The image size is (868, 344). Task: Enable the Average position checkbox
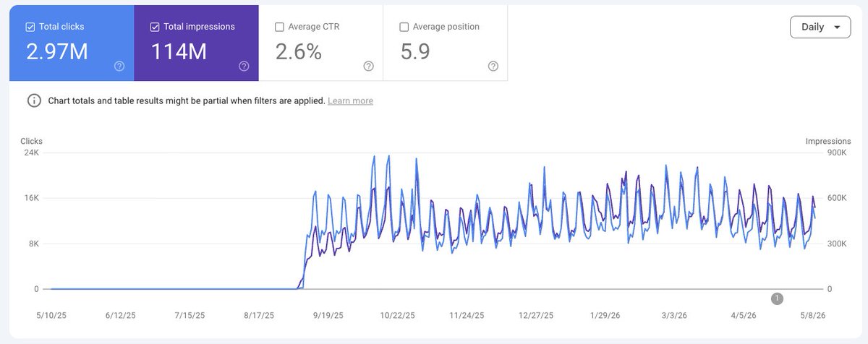(404, 27)
